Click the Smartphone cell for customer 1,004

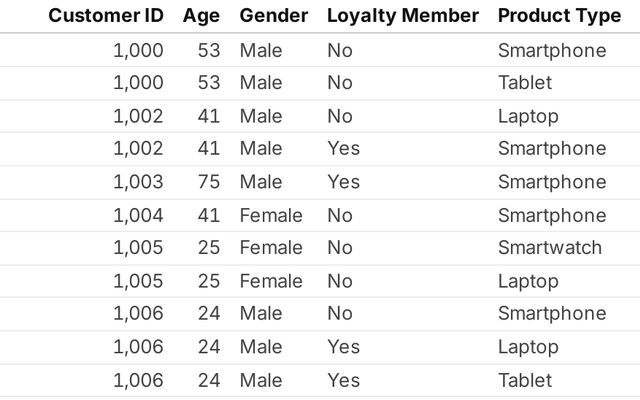tap(551, 215)
